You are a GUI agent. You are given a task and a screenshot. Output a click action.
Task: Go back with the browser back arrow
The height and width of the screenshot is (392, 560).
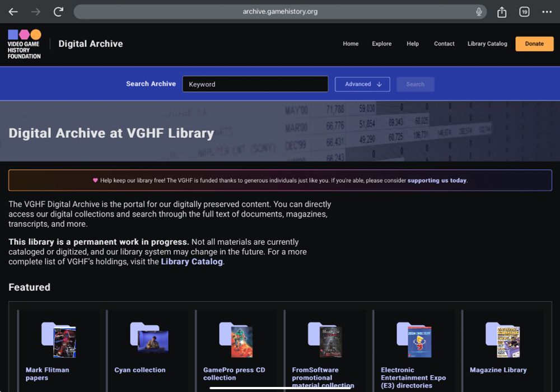(13, 12)
